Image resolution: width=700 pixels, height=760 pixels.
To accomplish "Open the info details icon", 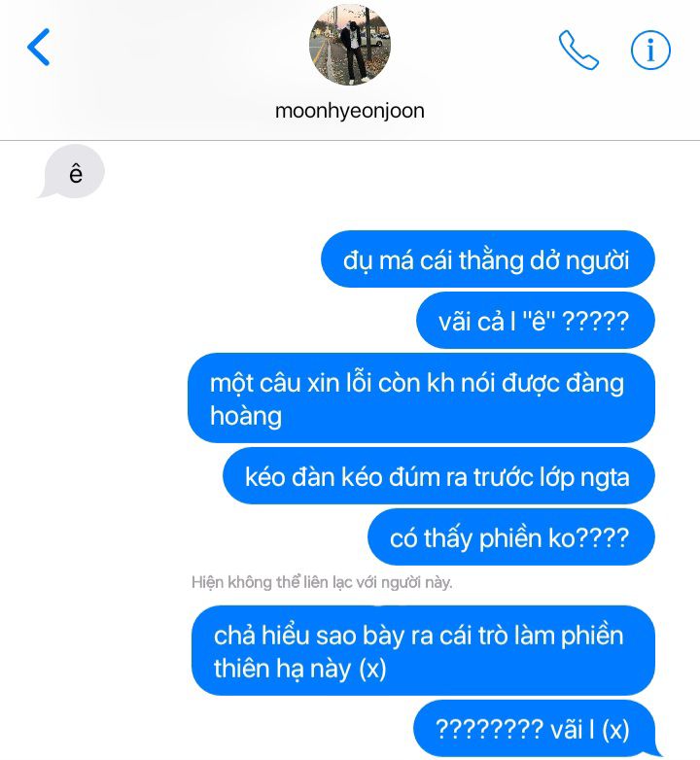I will [650, 50].
